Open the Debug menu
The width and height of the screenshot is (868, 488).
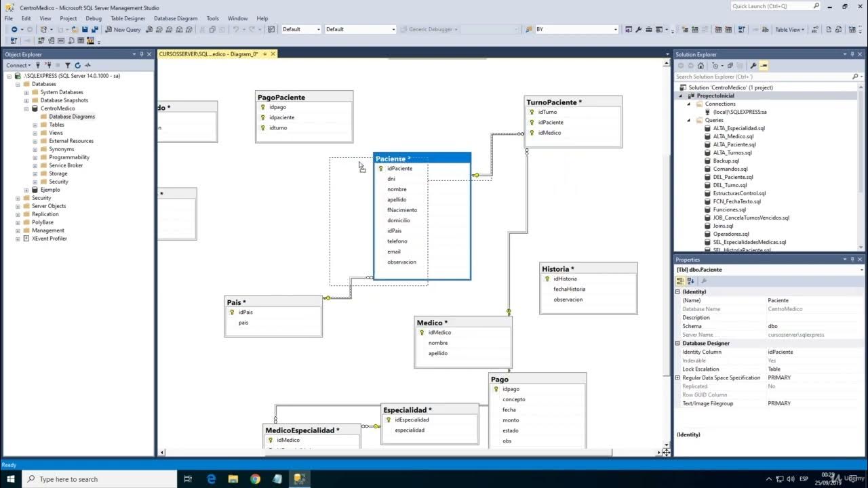click(94, 18)
